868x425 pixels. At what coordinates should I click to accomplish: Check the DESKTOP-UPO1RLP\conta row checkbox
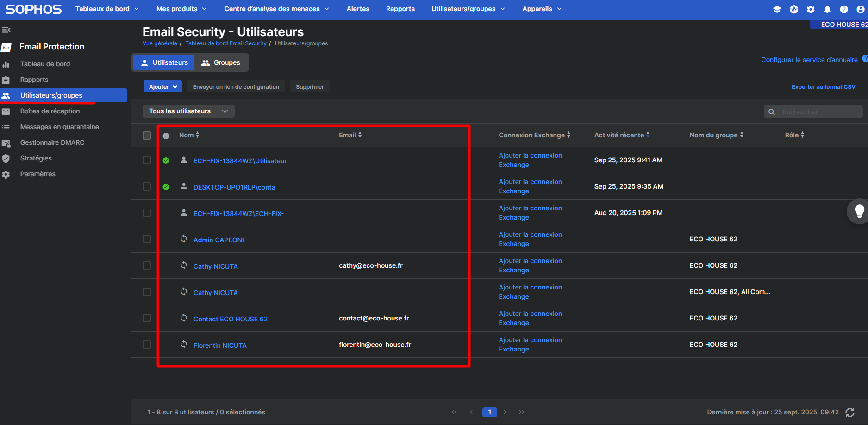click(x=147, y=186)
